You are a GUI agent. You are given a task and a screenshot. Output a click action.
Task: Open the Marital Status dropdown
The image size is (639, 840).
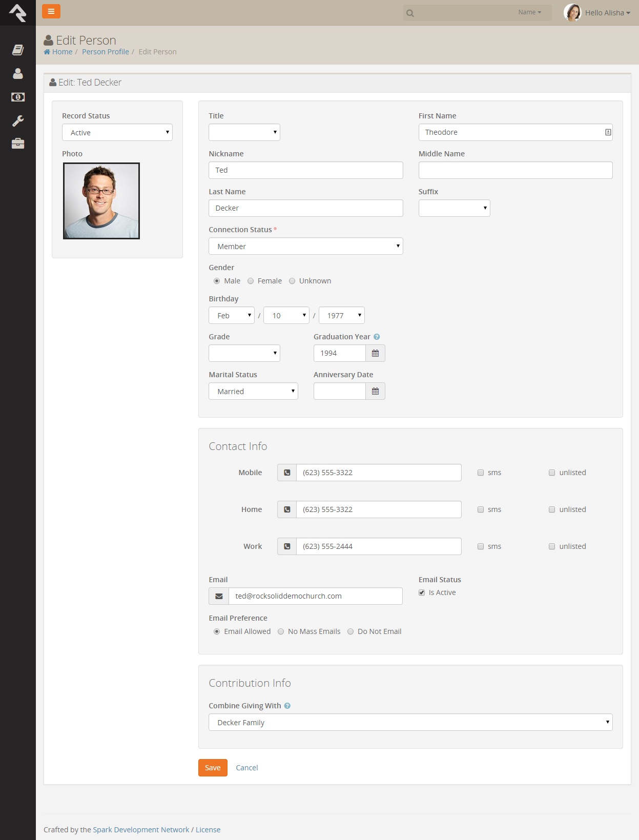253,391
